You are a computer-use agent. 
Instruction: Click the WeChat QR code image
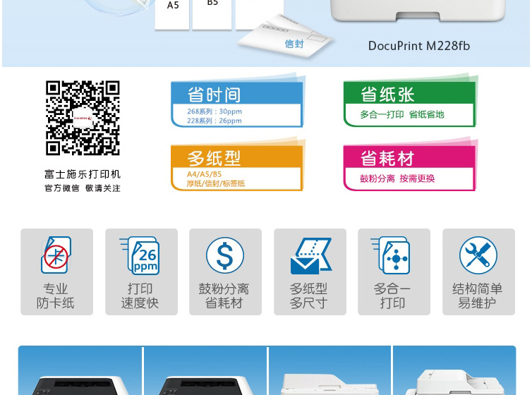click(x=83, y=118)
